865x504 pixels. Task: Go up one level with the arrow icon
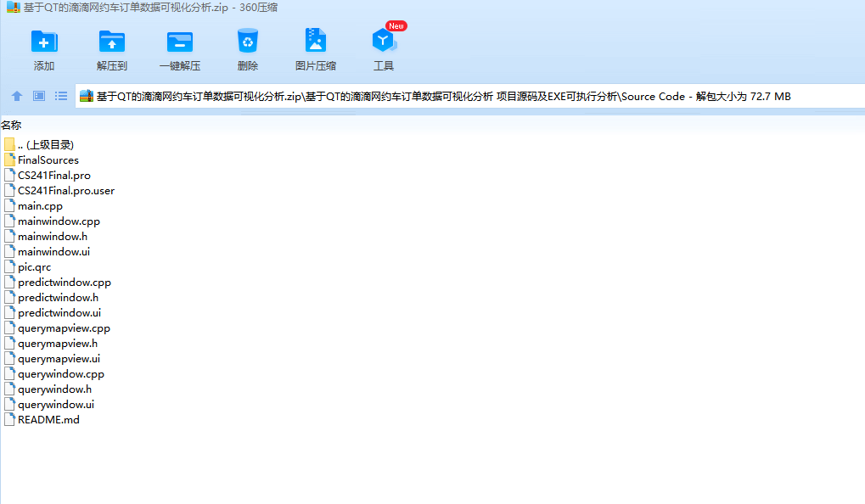[x=17, y=96]
